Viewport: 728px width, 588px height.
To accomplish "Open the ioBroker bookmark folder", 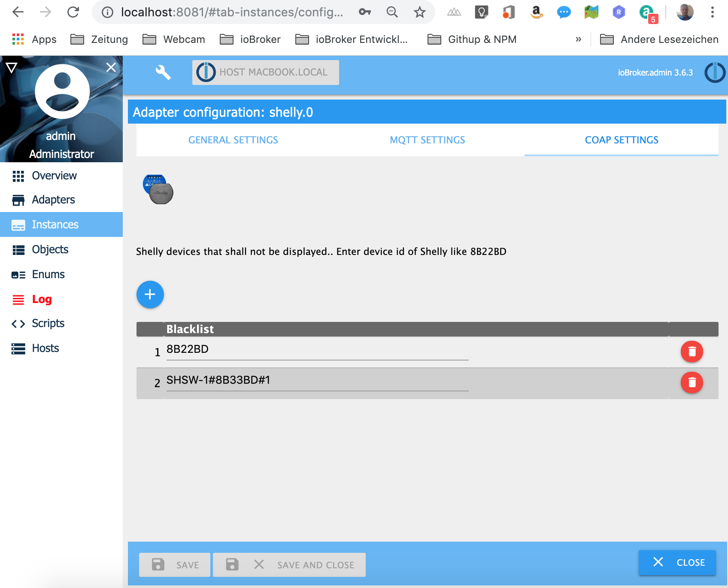I will tap(250, 39).
